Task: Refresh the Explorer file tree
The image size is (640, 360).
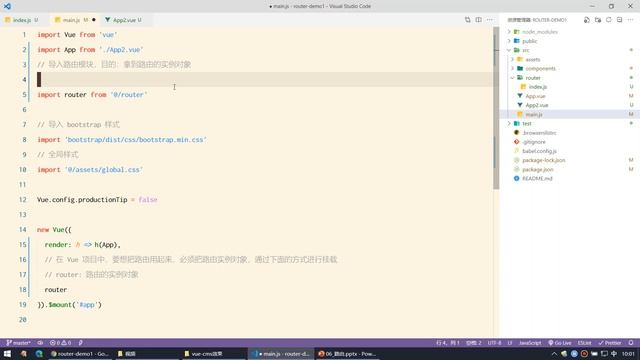Action: pyautogui.click(x=609, y=20)
